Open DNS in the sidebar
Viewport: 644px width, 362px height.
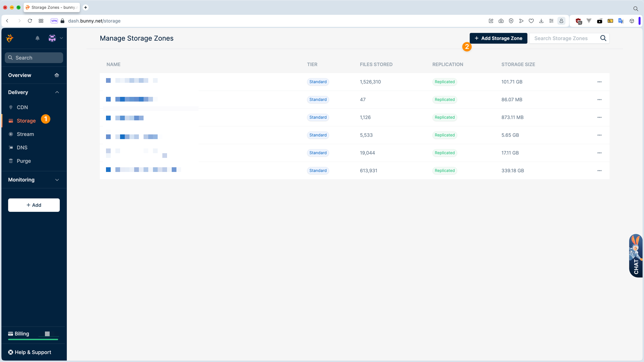[22, 147]
